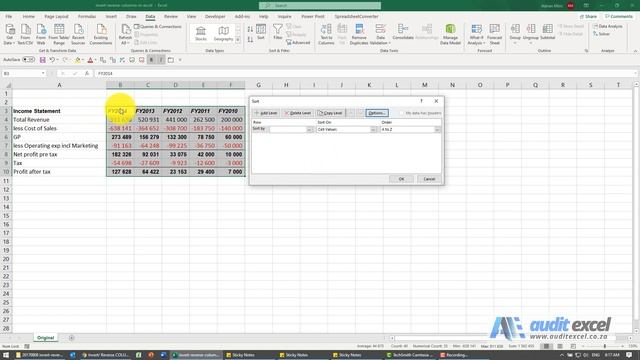Click Refresh All icon
This screenshot has height=360, width=640.
click(x=125, y=34)
